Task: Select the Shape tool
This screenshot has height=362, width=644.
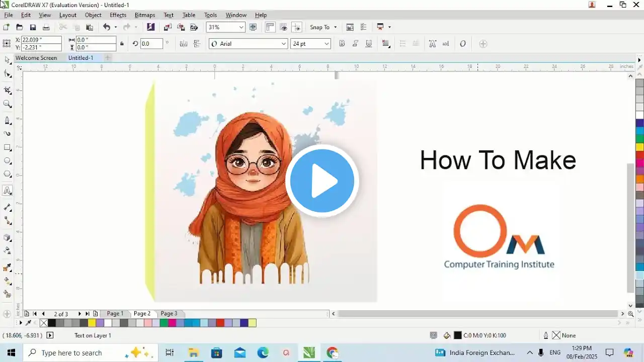Action: (7, 74)
